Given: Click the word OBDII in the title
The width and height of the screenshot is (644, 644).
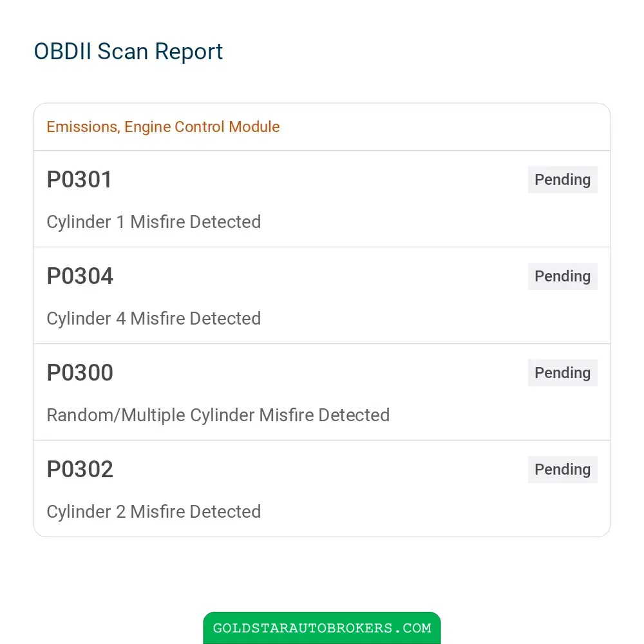Looking at the screenshot, I should pos(62,52).
